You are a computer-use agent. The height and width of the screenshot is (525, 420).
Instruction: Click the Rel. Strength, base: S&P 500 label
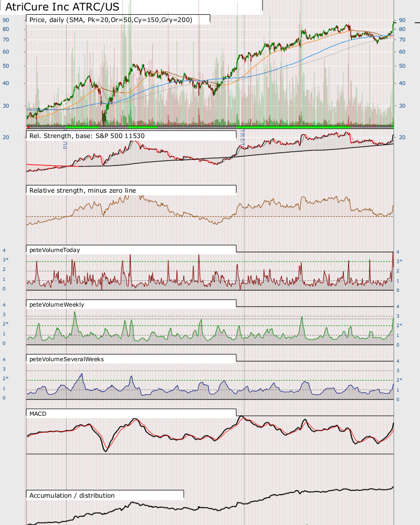(87, 135)
